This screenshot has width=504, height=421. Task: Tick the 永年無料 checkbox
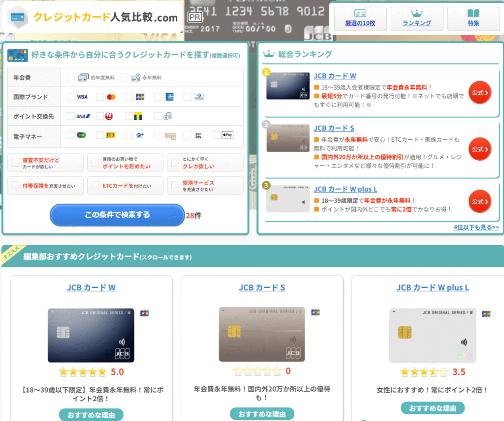pos(125,77)
